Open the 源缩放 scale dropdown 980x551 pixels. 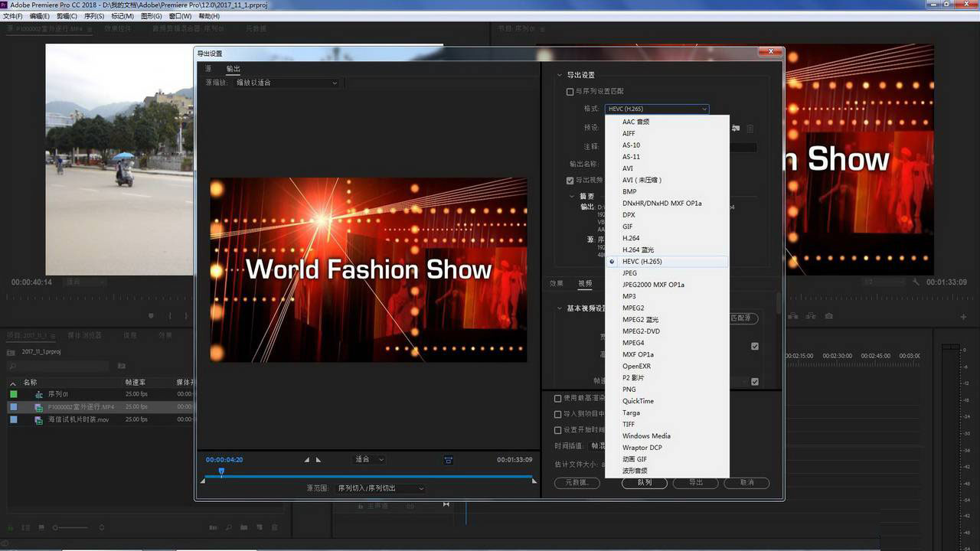tap(286, 83)
